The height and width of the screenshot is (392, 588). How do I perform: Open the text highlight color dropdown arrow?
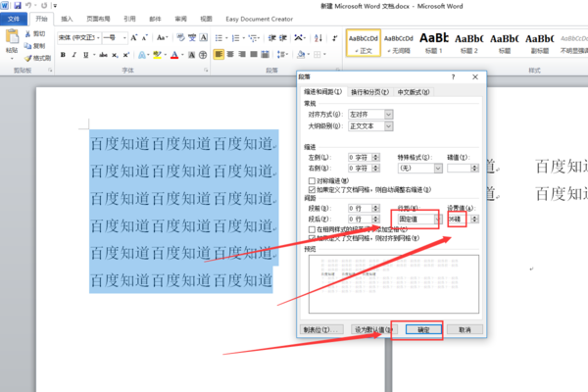pos(165,55)
